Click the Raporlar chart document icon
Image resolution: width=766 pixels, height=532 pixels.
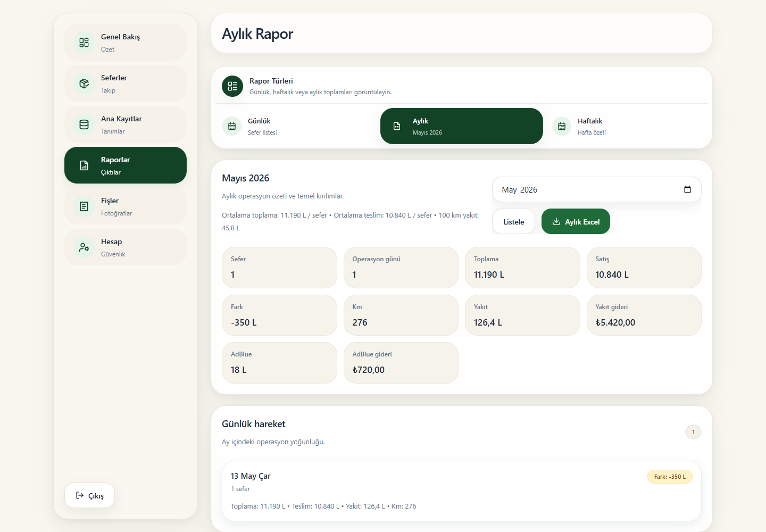point(84,165)
